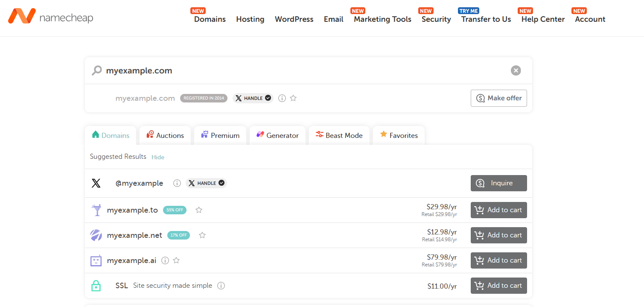
Task: Open info icon beside @myexample
Action: 177,183
